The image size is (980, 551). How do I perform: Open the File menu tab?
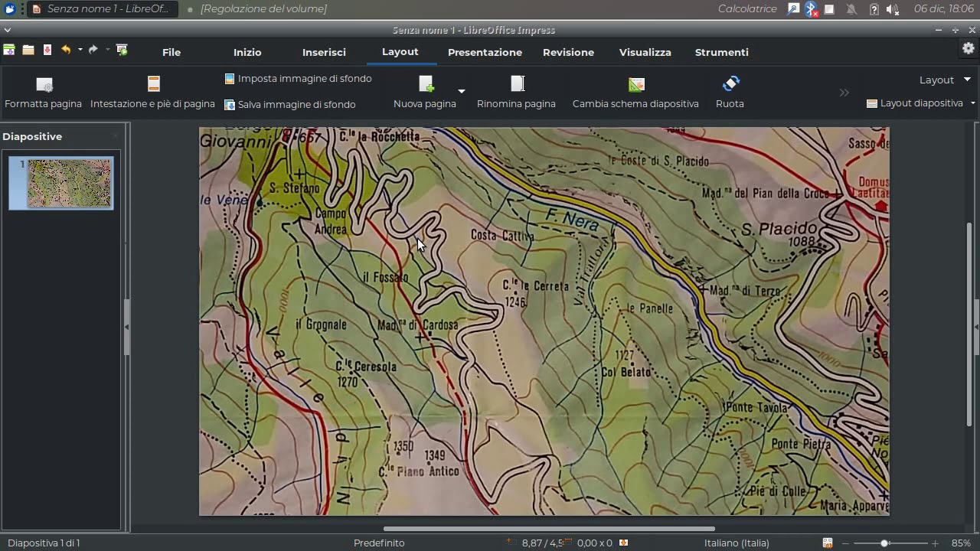[x=171, y=52]
